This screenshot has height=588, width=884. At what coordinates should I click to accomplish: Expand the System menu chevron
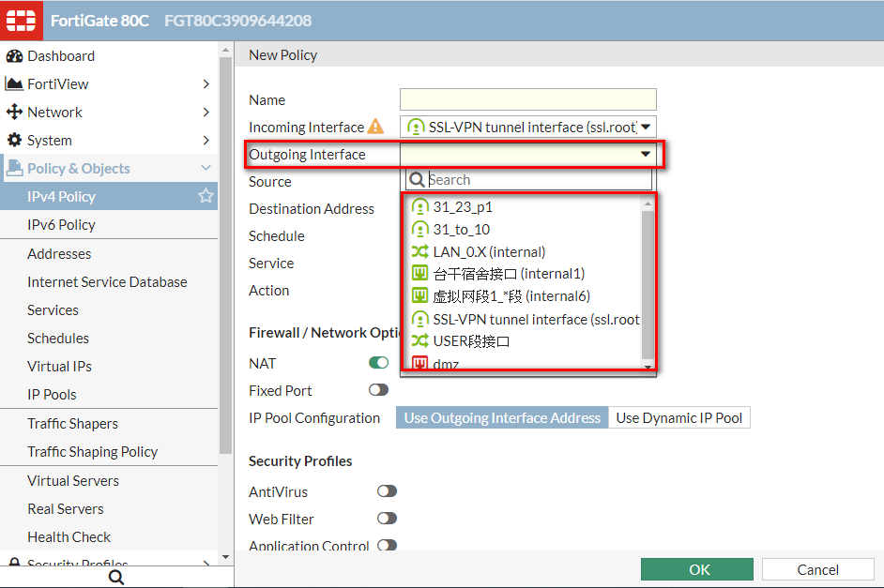pyautogui.click(x=206, y=141)
